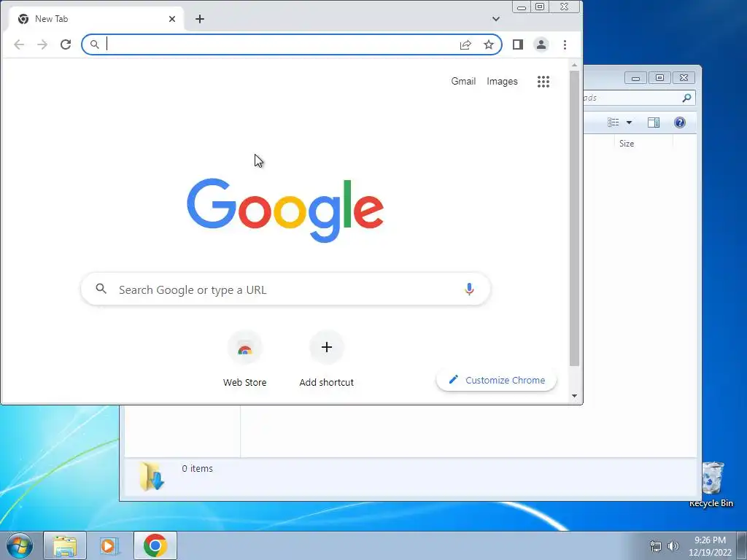This screenshot has height=560, width=747.
Task: Click the Google logo
Action: [x=285, y=210]
